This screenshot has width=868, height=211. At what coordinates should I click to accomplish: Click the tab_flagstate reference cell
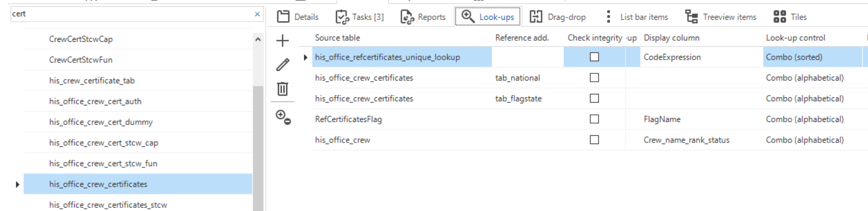click(528, 98)
